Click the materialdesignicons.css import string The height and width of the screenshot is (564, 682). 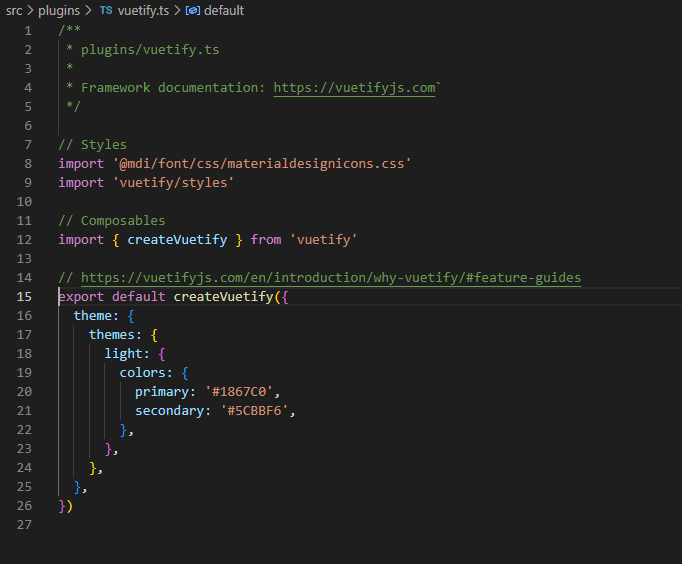pyautogui.click(x=262, y=164)
